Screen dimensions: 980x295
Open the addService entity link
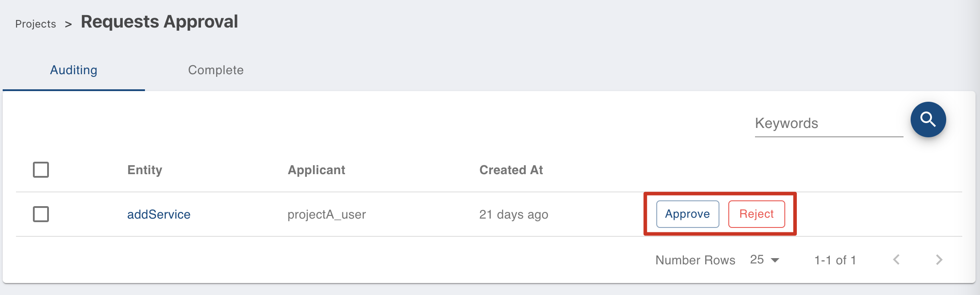pyautogui.click(x=159, y=215)
